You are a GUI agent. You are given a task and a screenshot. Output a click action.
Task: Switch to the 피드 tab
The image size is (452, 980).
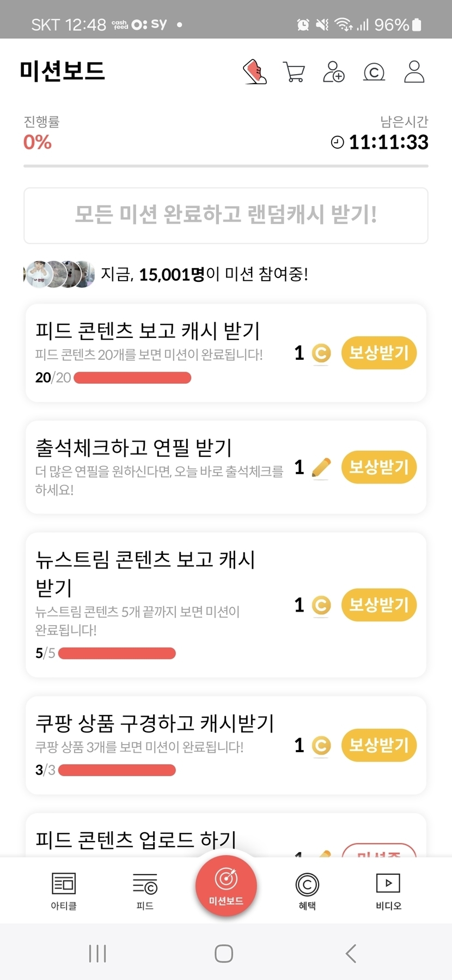pos(145,891)
